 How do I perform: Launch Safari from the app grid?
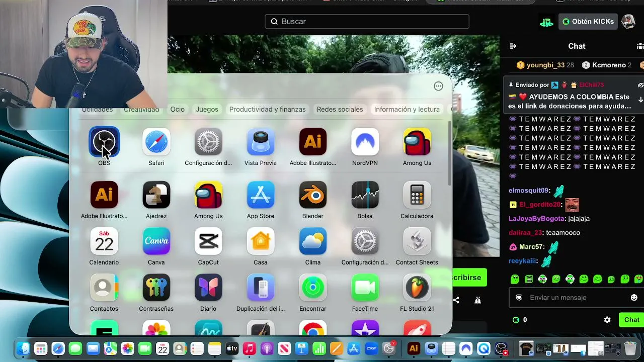tap(156, 142)
